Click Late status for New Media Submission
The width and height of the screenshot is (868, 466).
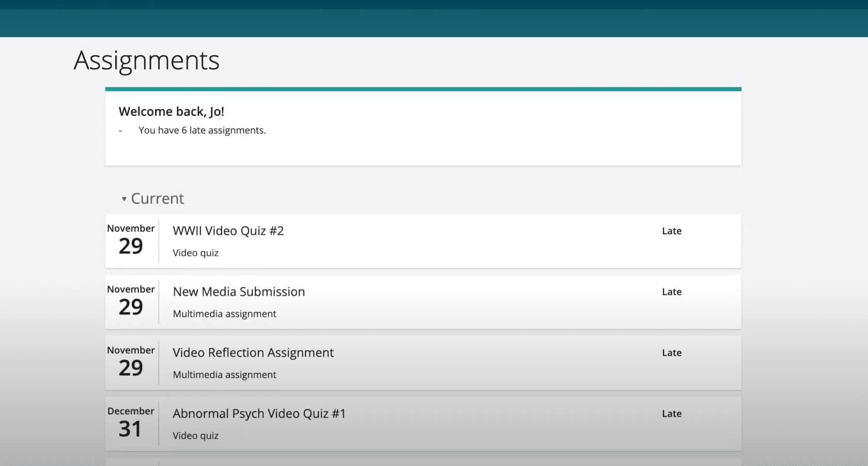tap(672, 292)
